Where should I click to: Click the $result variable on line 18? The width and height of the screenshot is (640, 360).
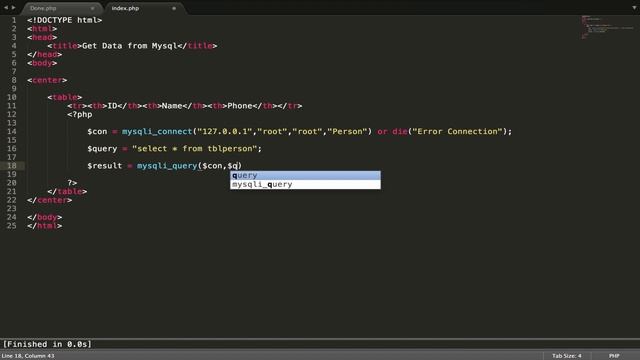[x=104, y=166]
